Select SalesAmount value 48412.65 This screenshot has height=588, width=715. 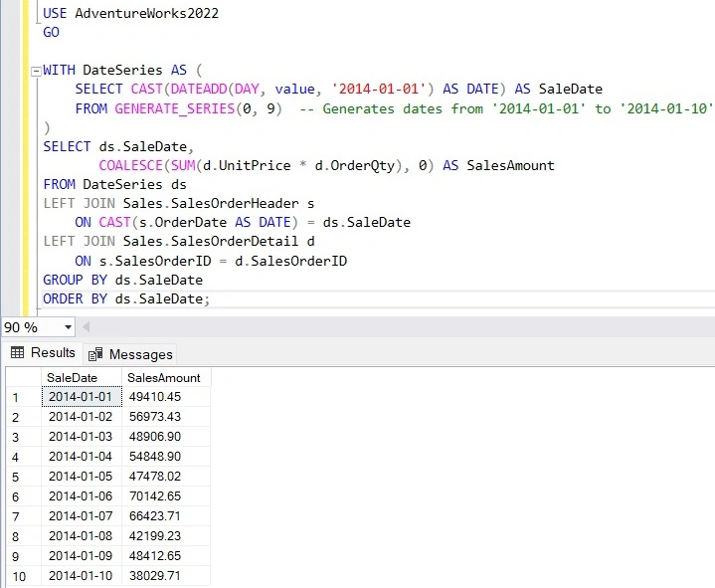click(166, 555)
